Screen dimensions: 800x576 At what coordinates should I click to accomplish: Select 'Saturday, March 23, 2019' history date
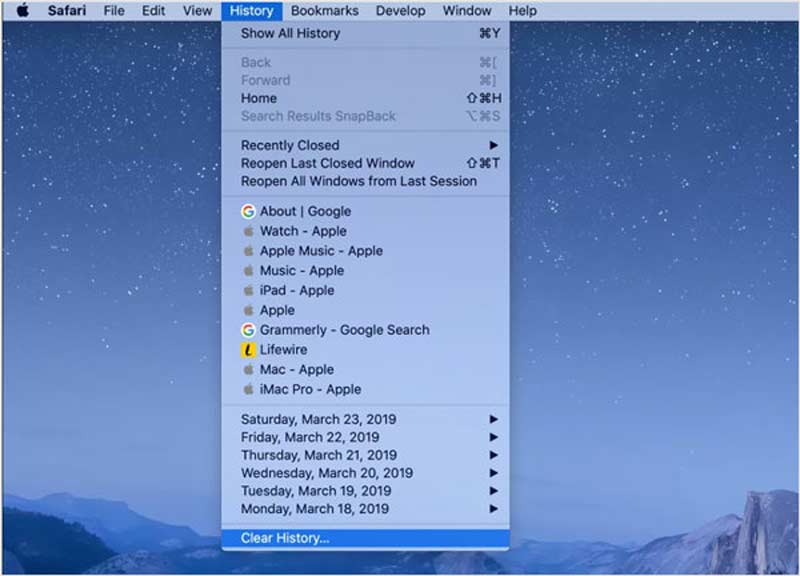pos(365,419)
